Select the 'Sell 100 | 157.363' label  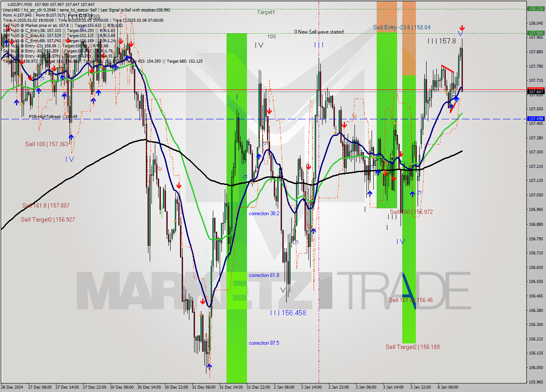tap(46, 144)
